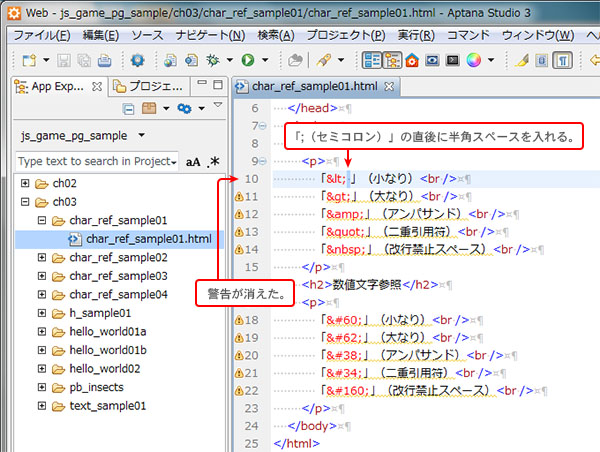The image size is (600, 452).
Task: Close the char_ref_sample01.html editor tab
Action: pos(389,86)
